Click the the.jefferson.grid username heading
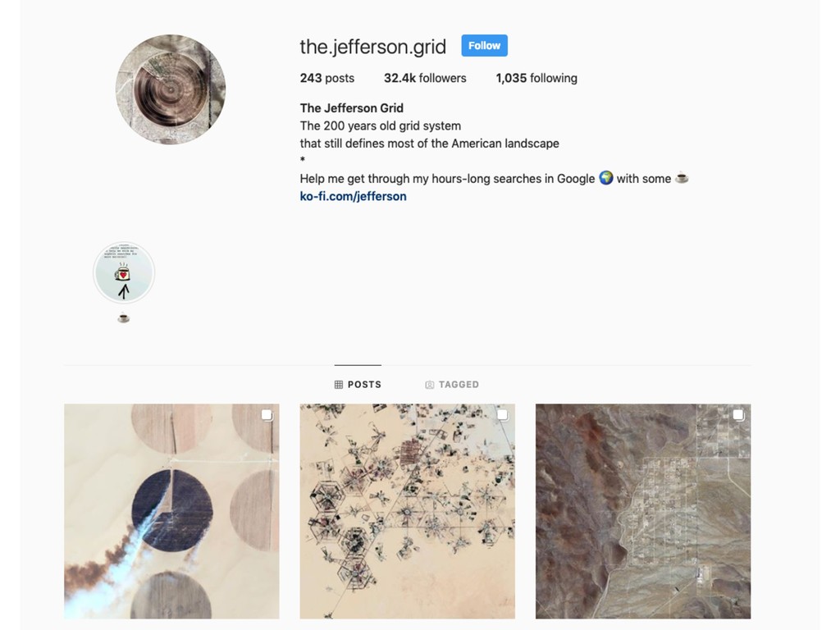 (373, 47)
